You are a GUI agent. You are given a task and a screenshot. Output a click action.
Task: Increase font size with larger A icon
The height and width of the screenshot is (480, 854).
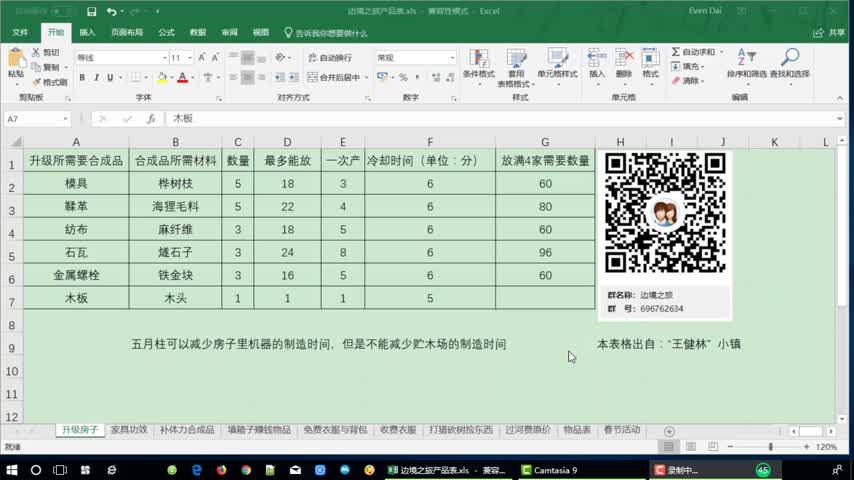202,57
